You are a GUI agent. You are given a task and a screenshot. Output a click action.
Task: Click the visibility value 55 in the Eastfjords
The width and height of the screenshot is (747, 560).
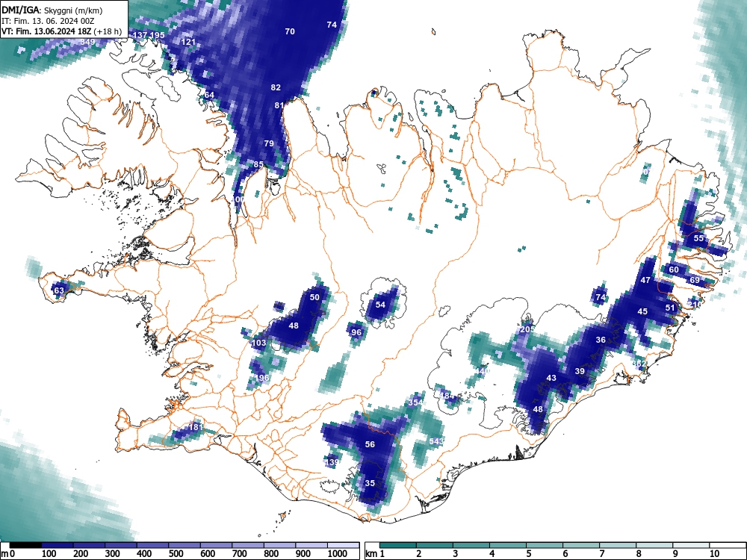(698, 238)
